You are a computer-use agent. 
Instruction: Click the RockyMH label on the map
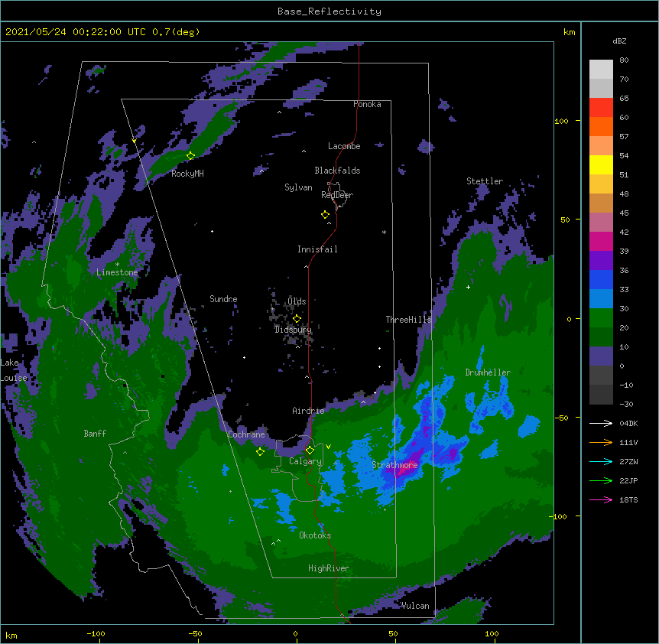(187, 174)
